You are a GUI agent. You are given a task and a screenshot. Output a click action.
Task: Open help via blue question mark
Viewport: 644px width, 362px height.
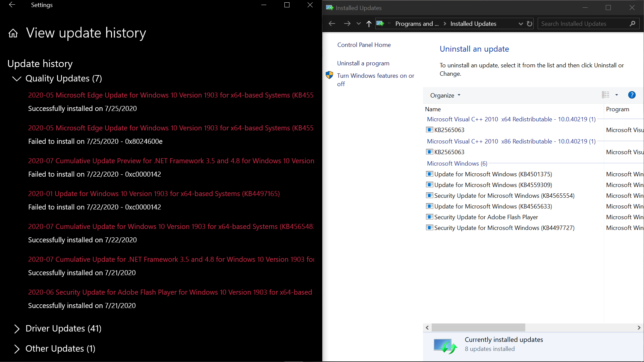(632, 95)
